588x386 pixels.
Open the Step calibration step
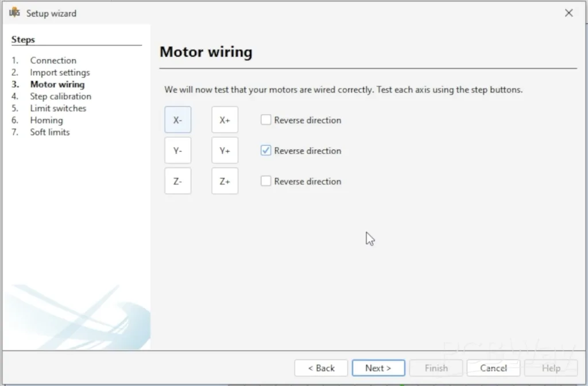(x=60, y=96)
